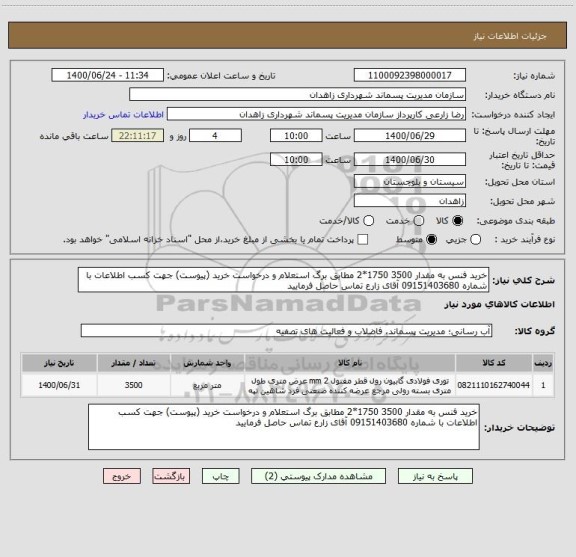Choose جزیی purchase process option
Screen dimensions: 576x557
(475, 240)
